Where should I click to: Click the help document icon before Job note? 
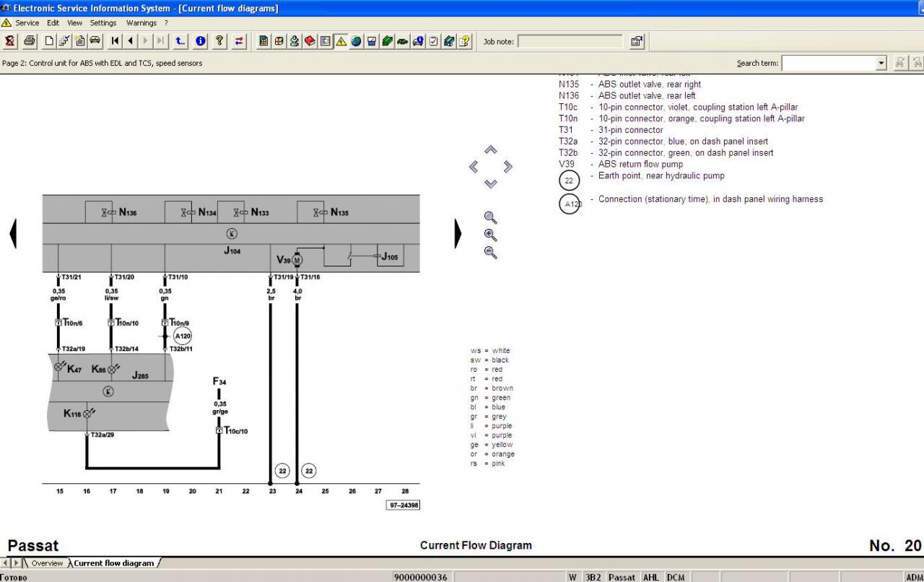(x=465, y=41)
